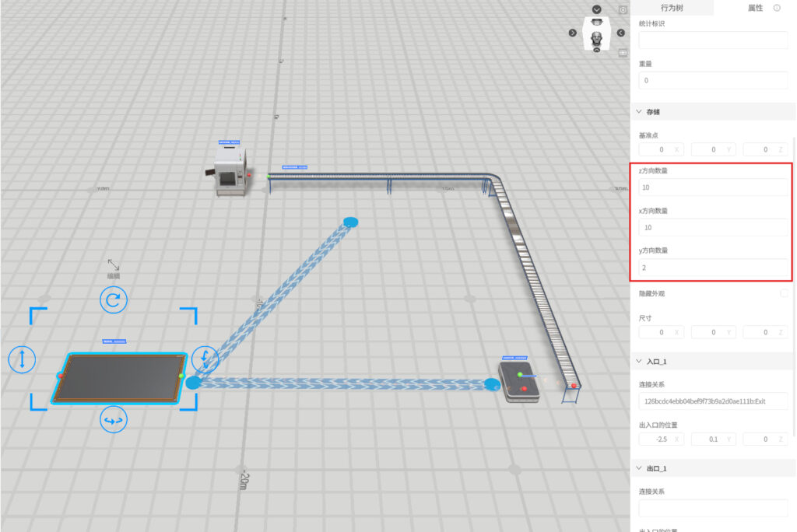Click the 出入口的位置 Y field showing 0.1
This screenshot has width=797, height=532.
(713, 439)
